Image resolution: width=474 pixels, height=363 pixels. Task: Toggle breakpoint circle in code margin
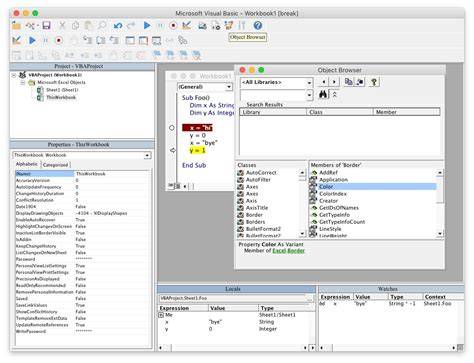(172, 128)
